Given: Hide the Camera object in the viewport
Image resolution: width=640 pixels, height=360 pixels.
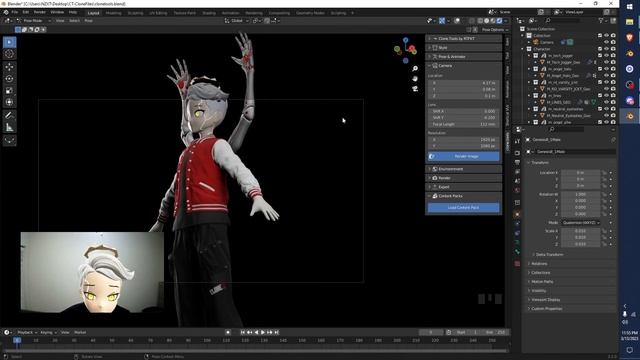Looking at the screenshot, I should [x=607, y=42].
